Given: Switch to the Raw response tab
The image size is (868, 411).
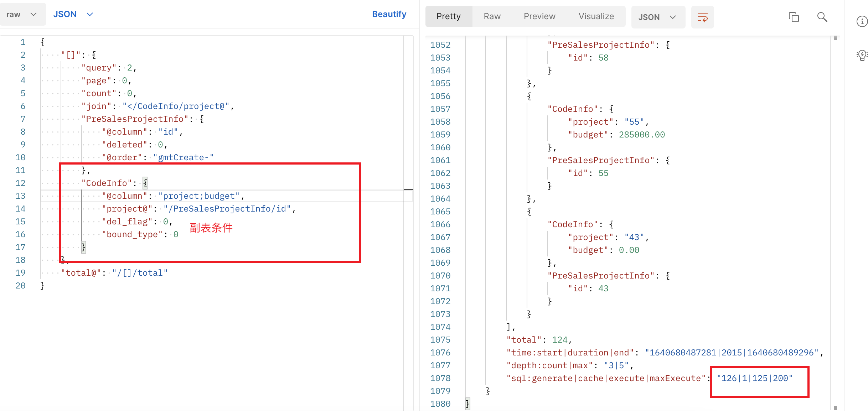Looking at the screenshot, I should pyautogui.click(x=492, y=16).
